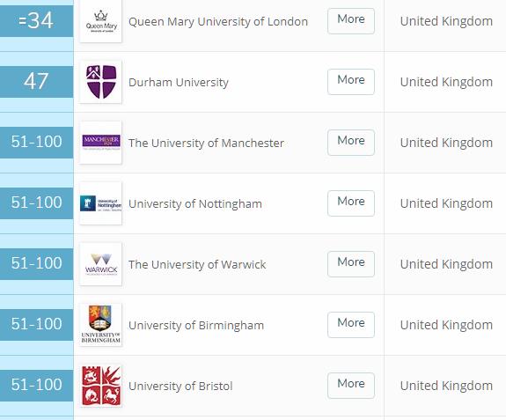Viewport: 506px width, 420px height.
Task: Click the Durham University crest logo
Action: 100,82
